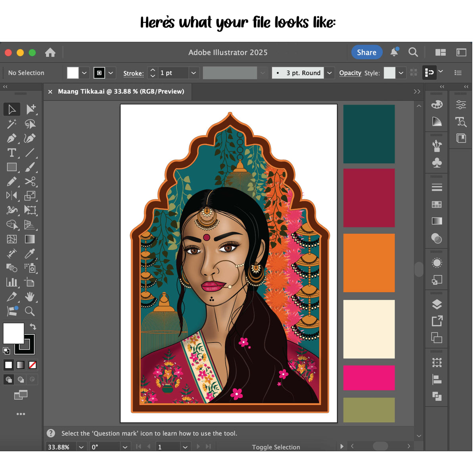Click stroke weight 1 pt field

tap(173, 73)
